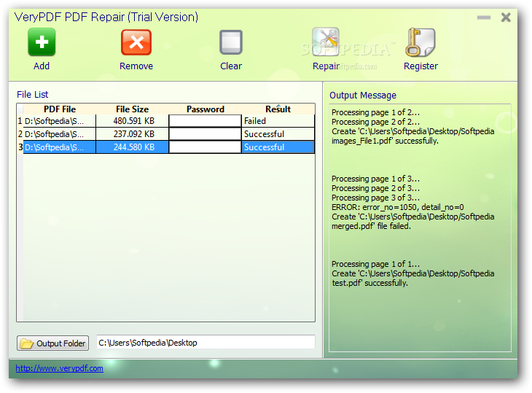
Task: Sort by PDF File column header
Action: [x=60, y=109]
